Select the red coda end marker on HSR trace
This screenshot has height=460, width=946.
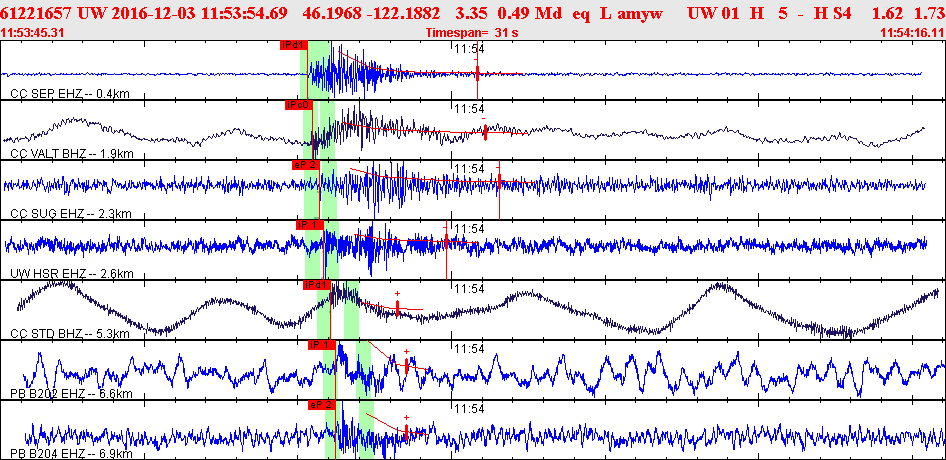(x=446, y=243)
